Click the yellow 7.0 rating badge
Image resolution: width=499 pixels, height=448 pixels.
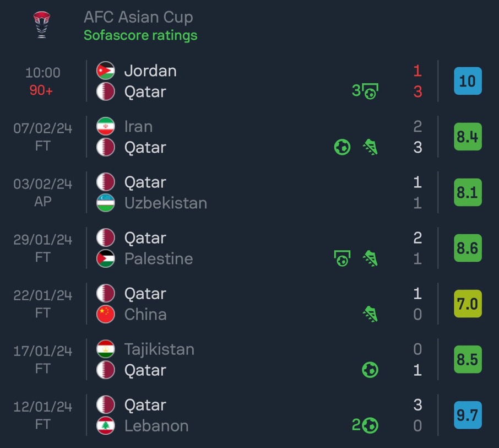click(x=468, y=304)
